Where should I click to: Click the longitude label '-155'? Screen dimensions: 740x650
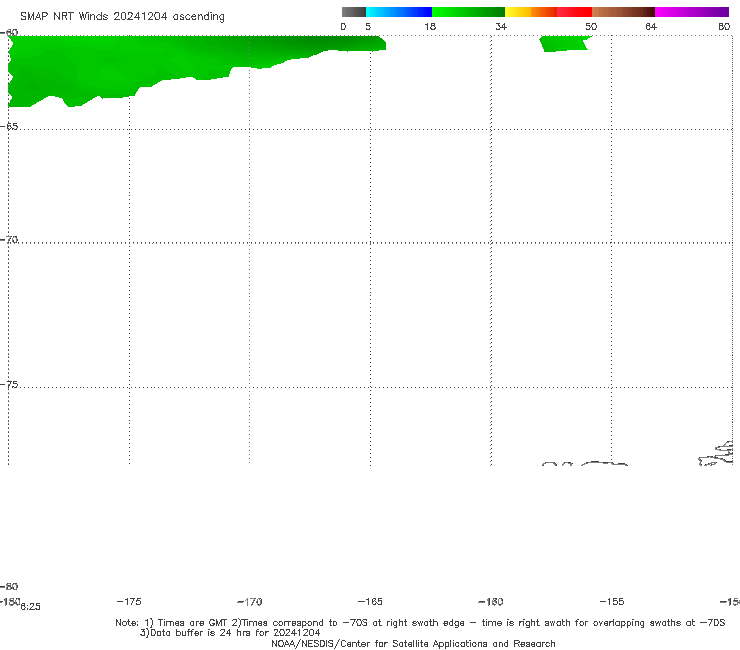pos(612,602)
